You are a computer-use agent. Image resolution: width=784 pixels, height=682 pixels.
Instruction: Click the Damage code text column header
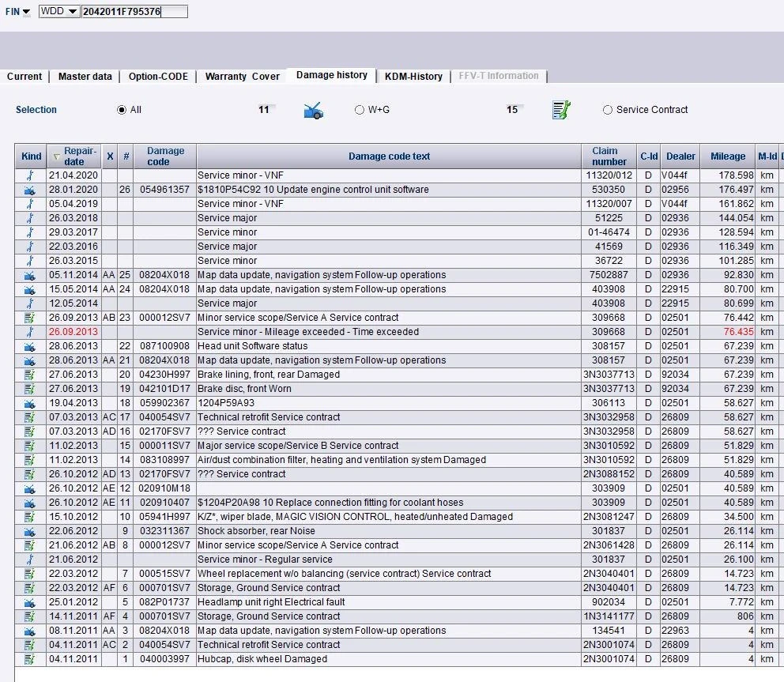tap(389, 156)
